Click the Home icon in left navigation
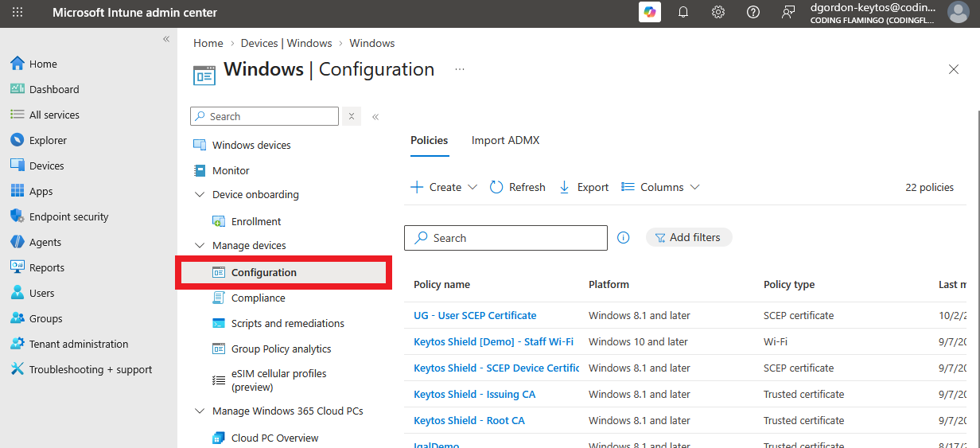The image size is (980, 448). (17, 64)
